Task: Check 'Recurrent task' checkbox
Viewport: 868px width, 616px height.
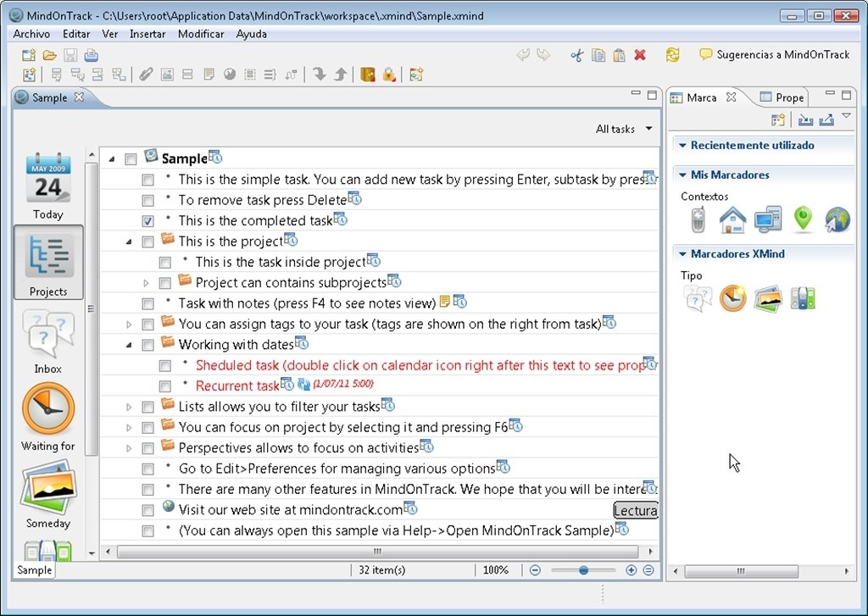Action: (x=165, y=386)
